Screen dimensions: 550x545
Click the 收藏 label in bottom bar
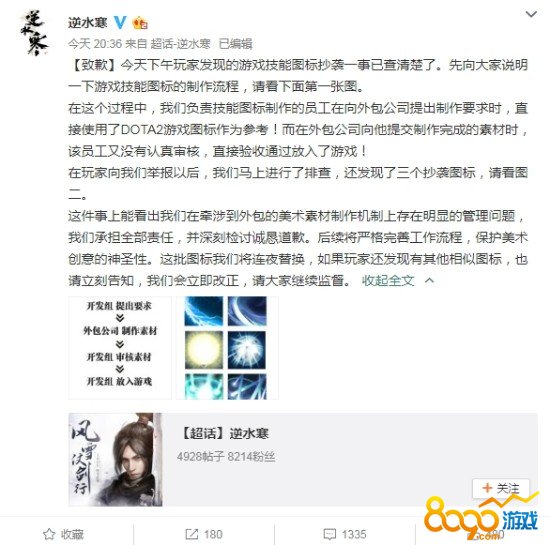tap(72, 534)
